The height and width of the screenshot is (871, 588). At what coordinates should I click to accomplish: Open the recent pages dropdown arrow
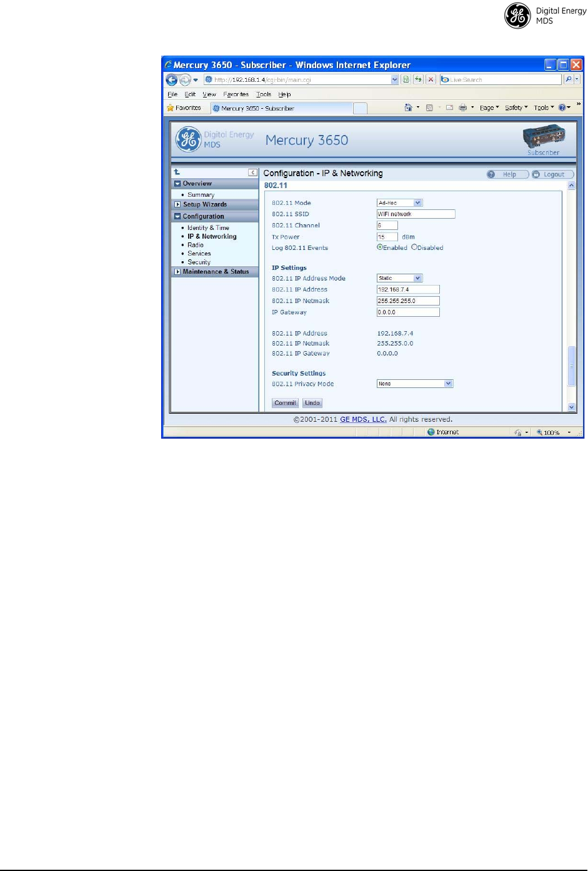click(196, 80)
